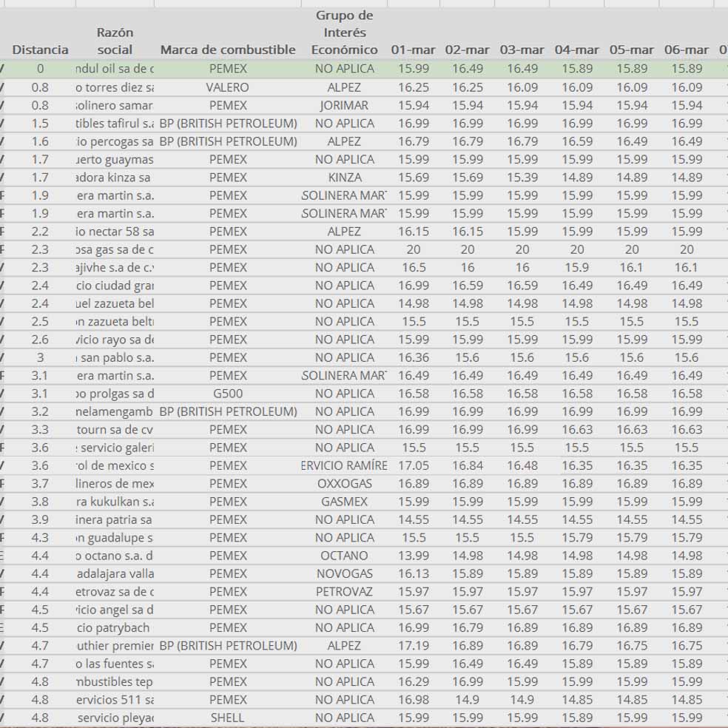Click the NOVOGAS group cell
Image resolution: width=728 pixels, height=728 pixels.
point(345,574)
